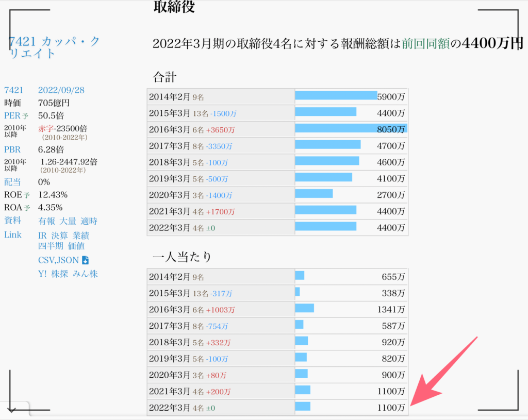The height and width of the screenshot is (420, 528).
Task: Open the 業績 link
Action: 81,236
